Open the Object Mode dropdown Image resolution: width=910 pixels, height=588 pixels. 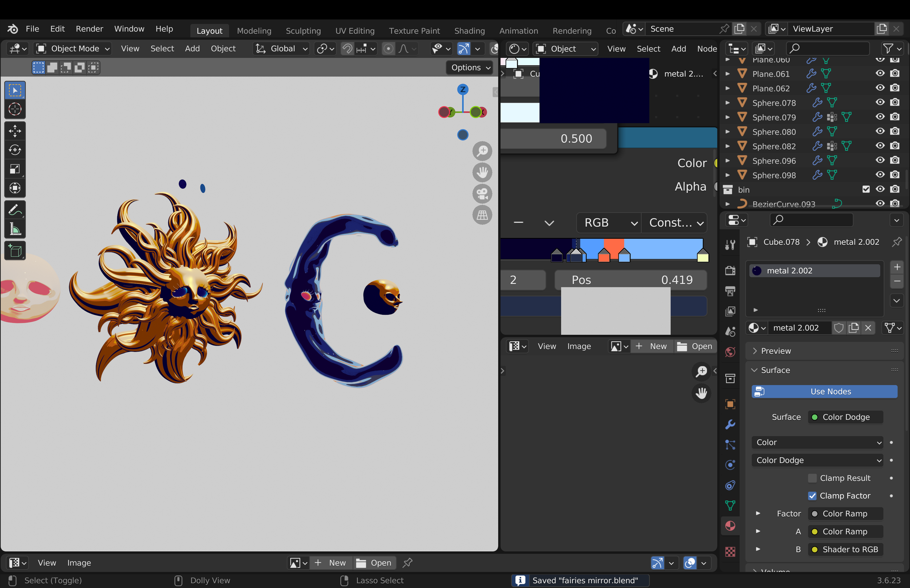72,48
